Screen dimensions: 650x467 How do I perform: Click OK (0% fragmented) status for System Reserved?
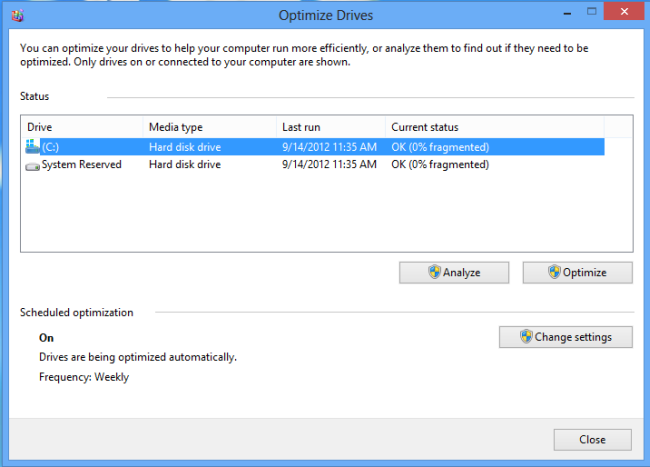440,165
